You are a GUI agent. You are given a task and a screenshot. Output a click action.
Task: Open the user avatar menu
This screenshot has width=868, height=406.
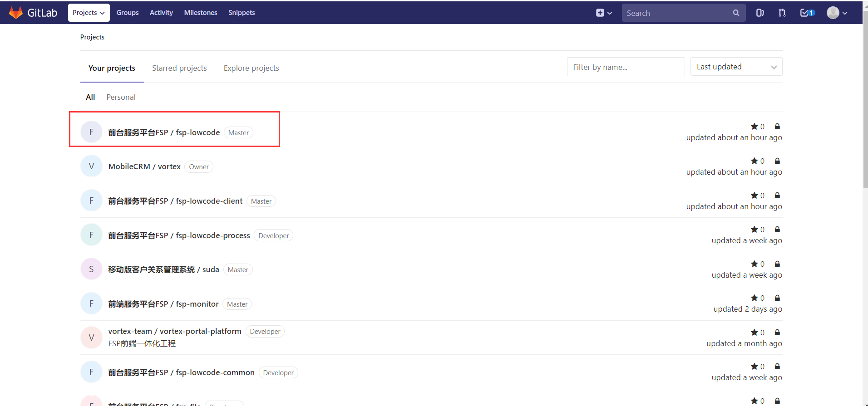pos(837,13)
